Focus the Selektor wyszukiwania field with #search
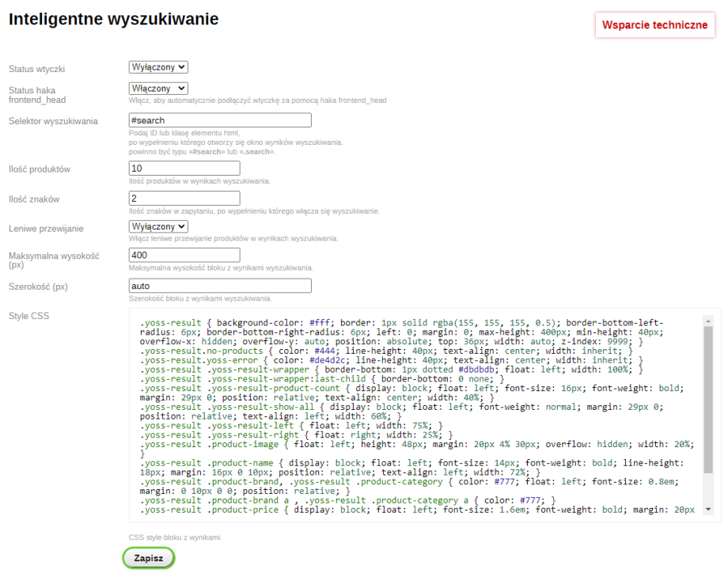728x588 pixels. pyautogui.click(x=220, y=120)
